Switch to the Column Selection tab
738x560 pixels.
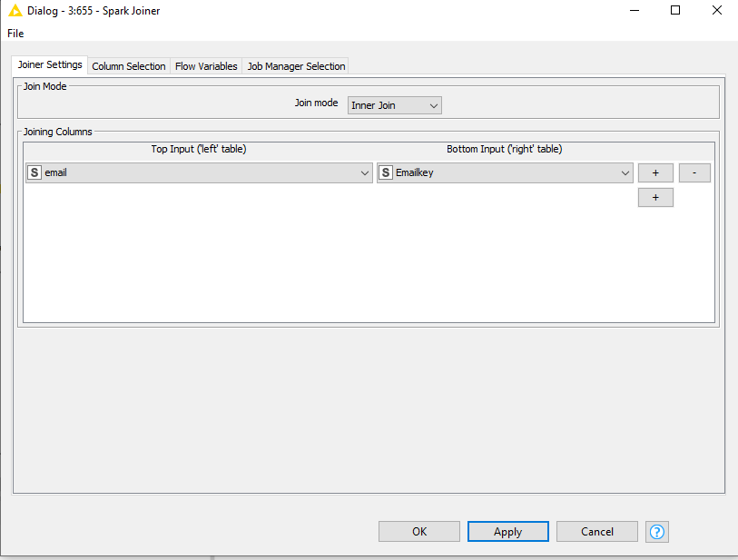pos(128,65)
